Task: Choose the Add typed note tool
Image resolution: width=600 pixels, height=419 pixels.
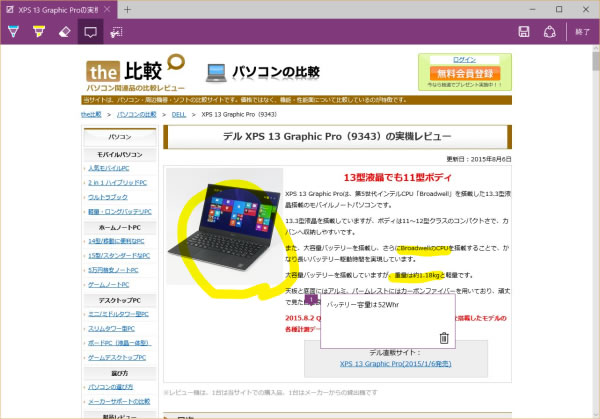Action: tap(90, 32)
